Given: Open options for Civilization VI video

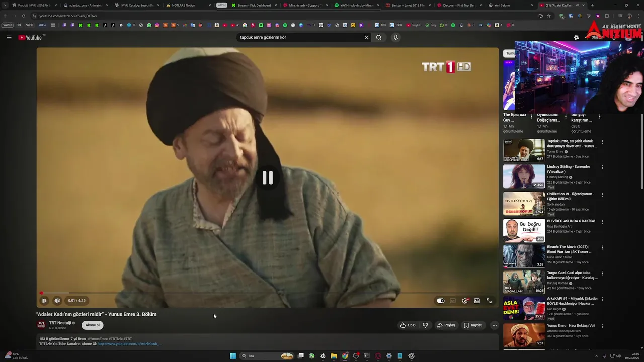Looking at the screenshot, I should (602, 195).
